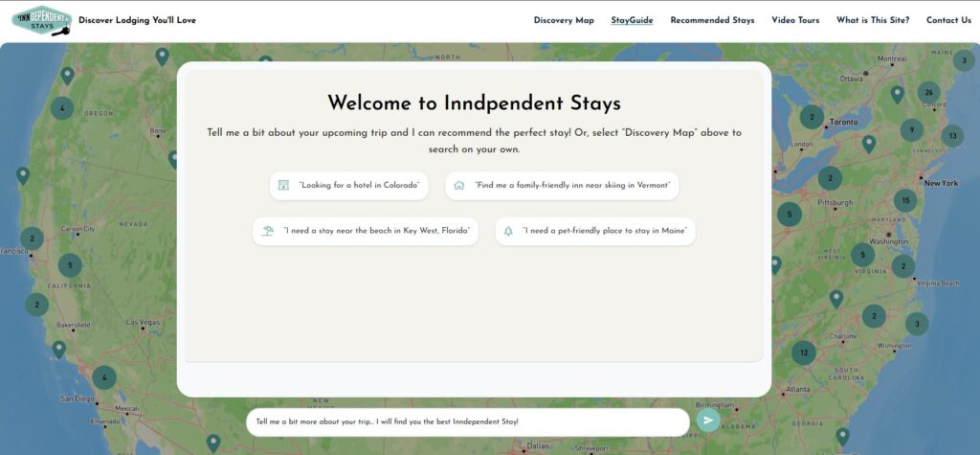Open the cluster of 12 in South Carolina

coord(804,353)
